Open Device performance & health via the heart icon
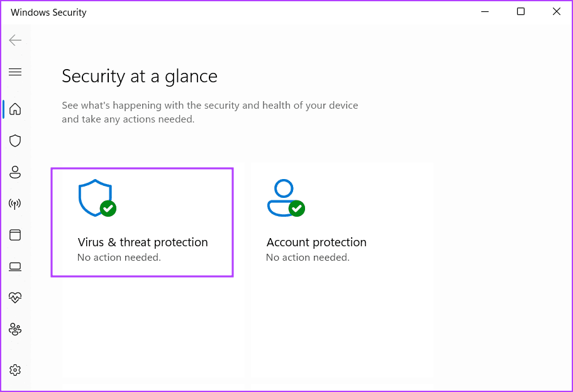The image size is (573, 392). pos(14,297)
